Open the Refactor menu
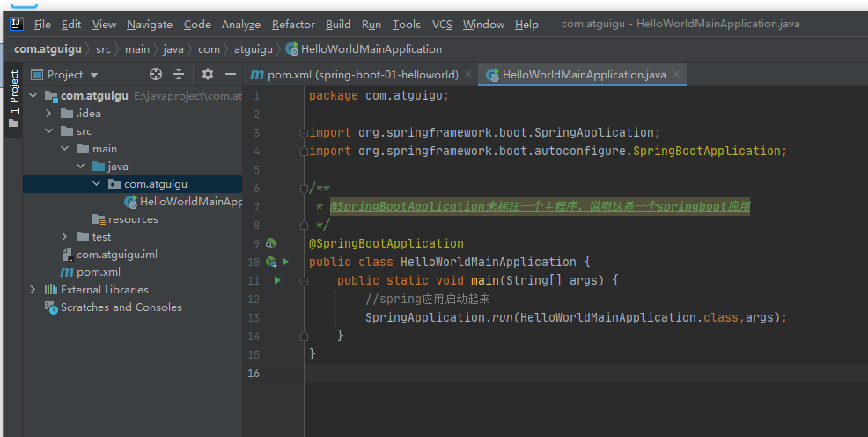Viewport: 868px width, 437px height. tap(293, 25)
